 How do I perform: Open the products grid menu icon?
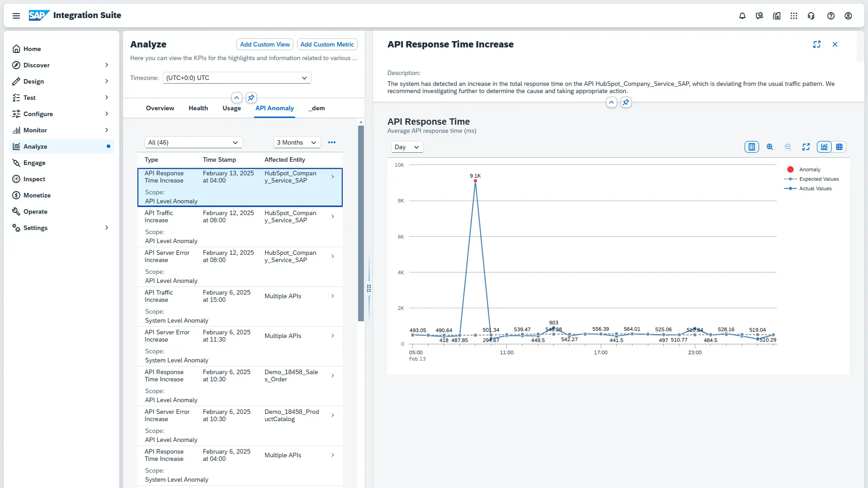[794, 16]
